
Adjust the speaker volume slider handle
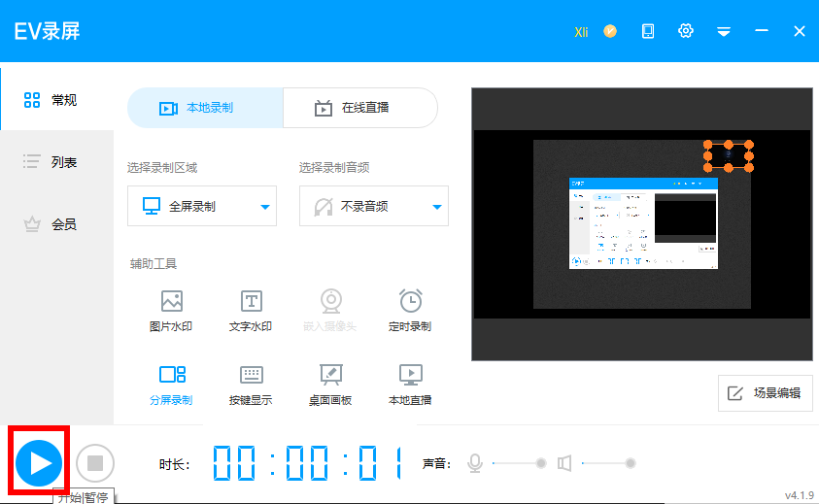point(631,463)
